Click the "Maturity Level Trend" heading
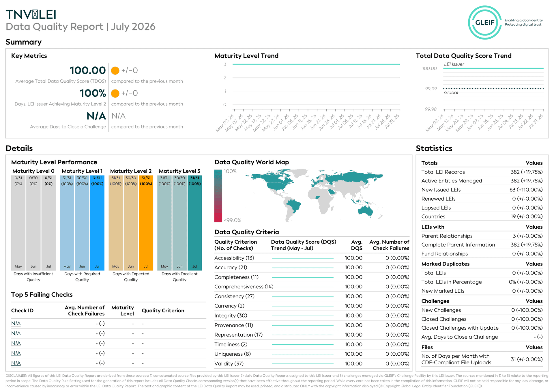The width and height of the screenshot is (554, 392). (246, 56)
